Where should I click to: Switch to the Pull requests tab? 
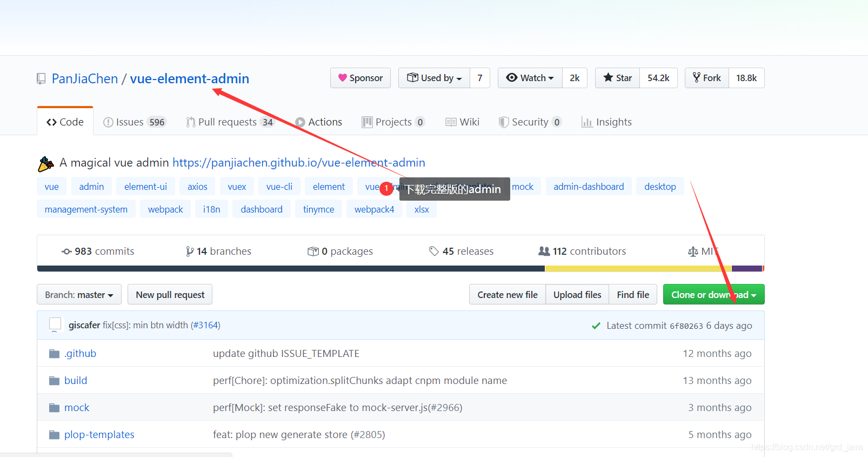230,122
